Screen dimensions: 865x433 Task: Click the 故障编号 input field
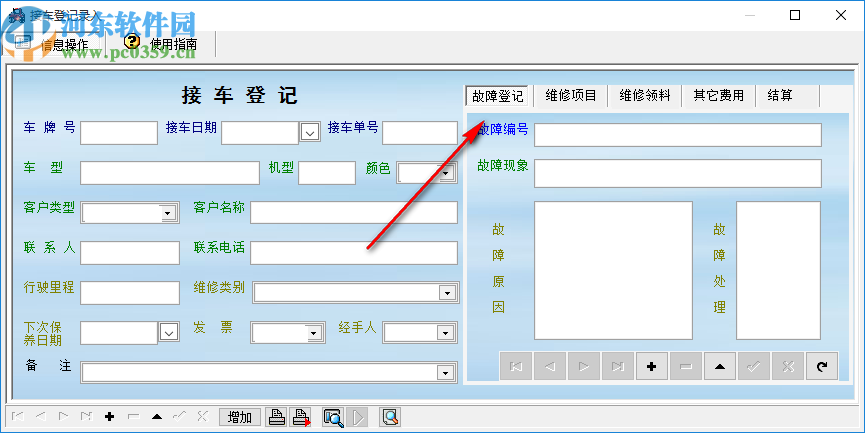tap(678, 135)
